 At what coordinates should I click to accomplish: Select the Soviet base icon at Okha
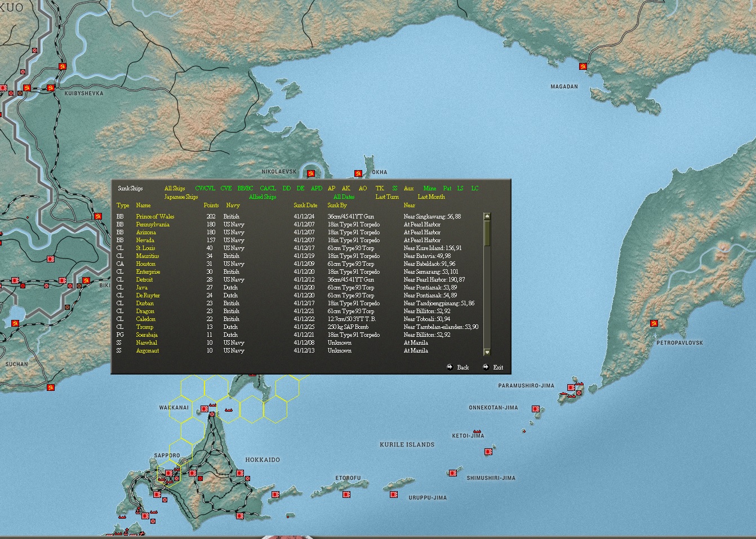[x=358, y=173]
